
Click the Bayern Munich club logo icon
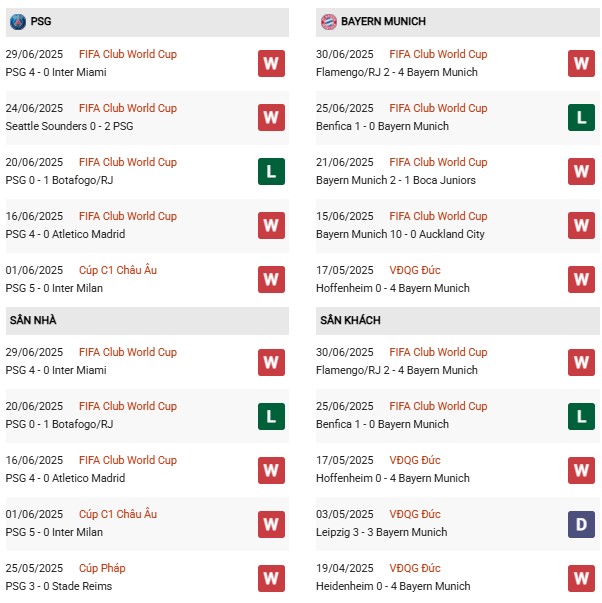(328, 21)
